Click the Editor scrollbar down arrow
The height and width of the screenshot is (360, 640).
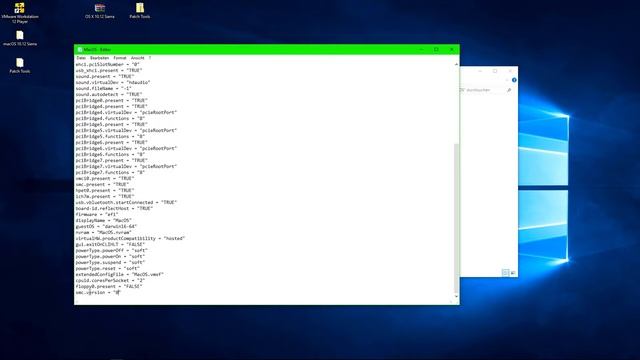click(456, 296)
